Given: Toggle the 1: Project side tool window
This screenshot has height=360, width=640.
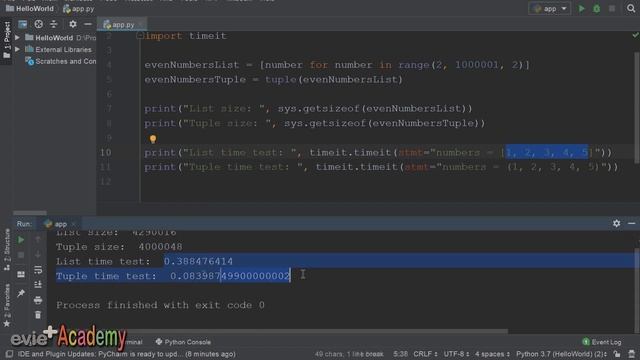Looking at the screenshot, I should tap(7, 40).
